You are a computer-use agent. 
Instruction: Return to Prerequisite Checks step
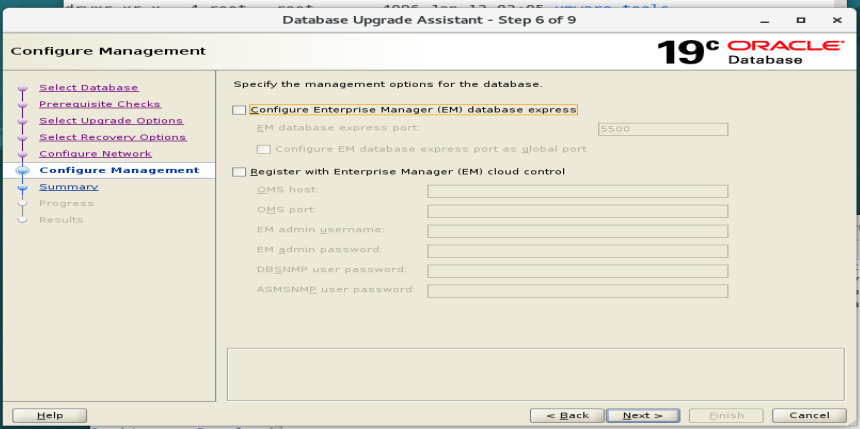pyautogui.click(x=100, y=104)
